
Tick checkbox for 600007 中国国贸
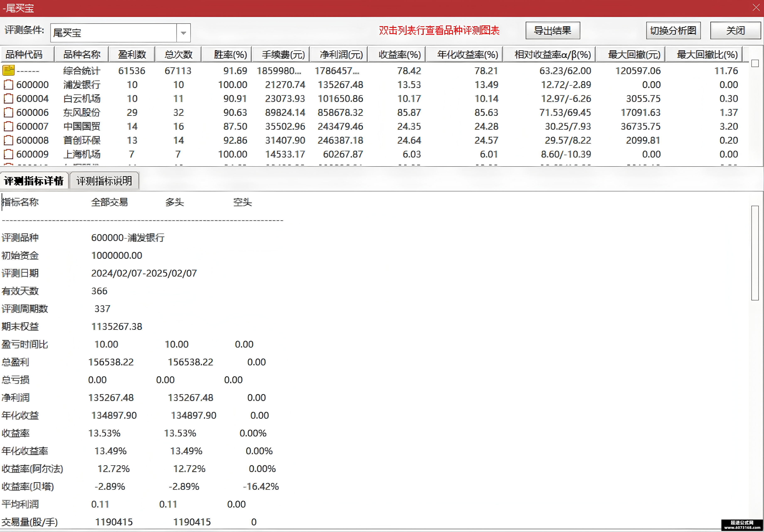8,126
